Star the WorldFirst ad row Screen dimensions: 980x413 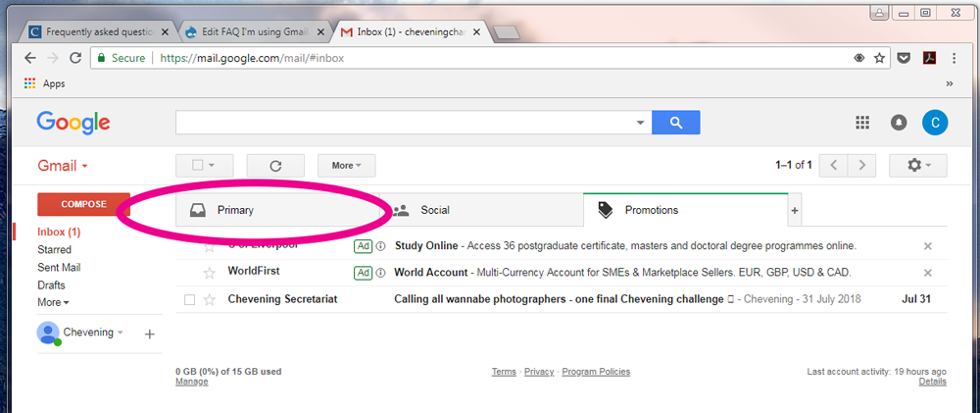click(210, 273)
